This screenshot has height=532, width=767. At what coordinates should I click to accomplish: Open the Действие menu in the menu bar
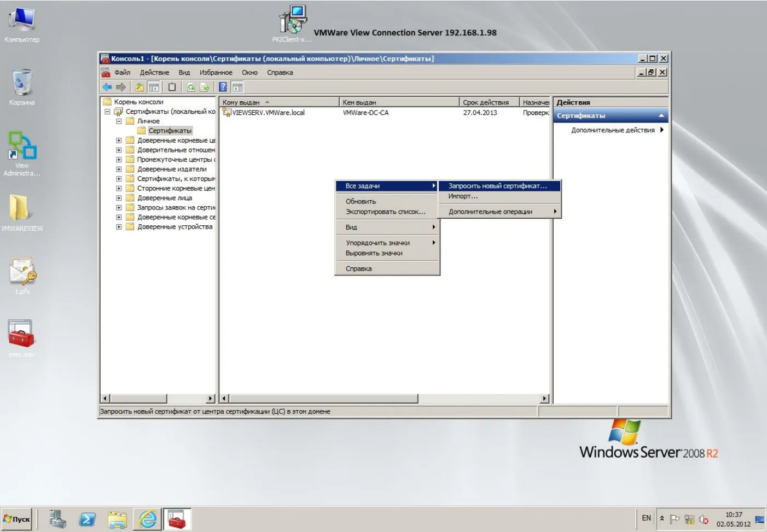pyautogui.click(x=154, y=72)
